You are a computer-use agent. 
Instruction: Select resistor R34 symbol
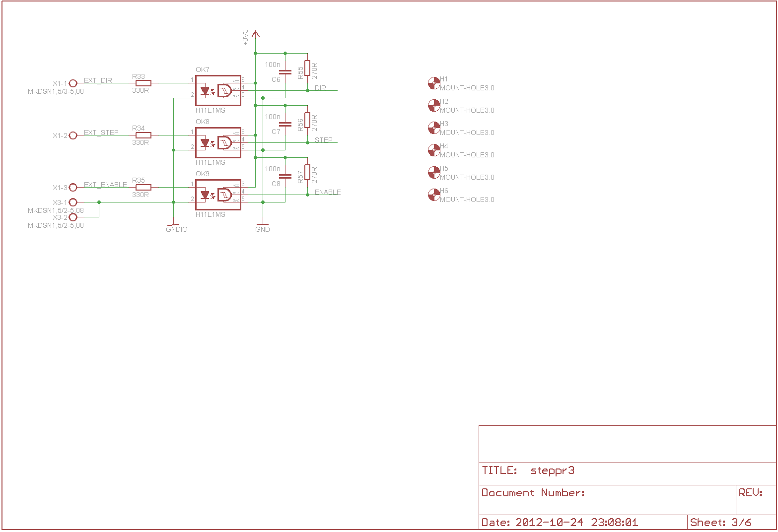click(143, 135)
